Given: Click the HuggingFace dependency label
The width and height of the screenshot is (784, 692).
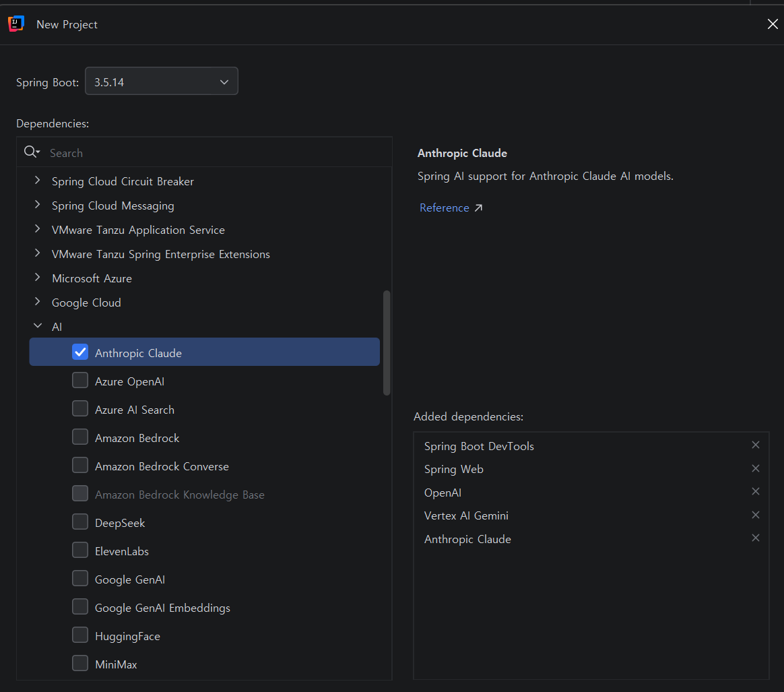Looking at the screenshot, I should [127, 637].
